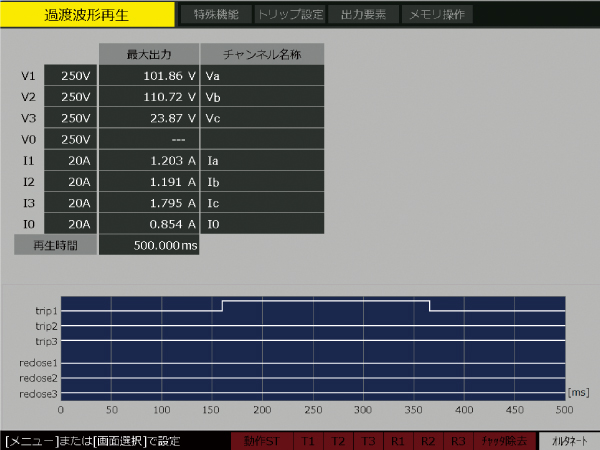The width and height of the screenshot is (600, 450).
Task: Toggle the R1 status indicator
Action: pyautogui.click(x=398, y=441)
